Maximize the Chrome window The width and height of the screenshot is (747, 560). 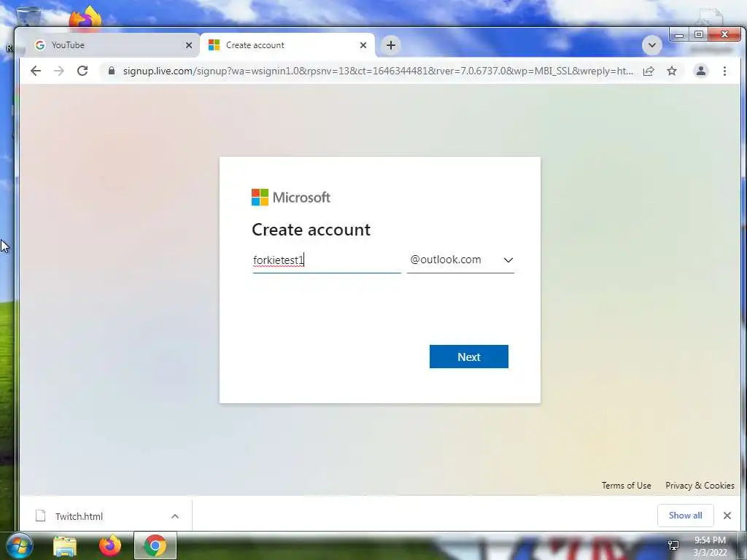[x=698, y=35]
